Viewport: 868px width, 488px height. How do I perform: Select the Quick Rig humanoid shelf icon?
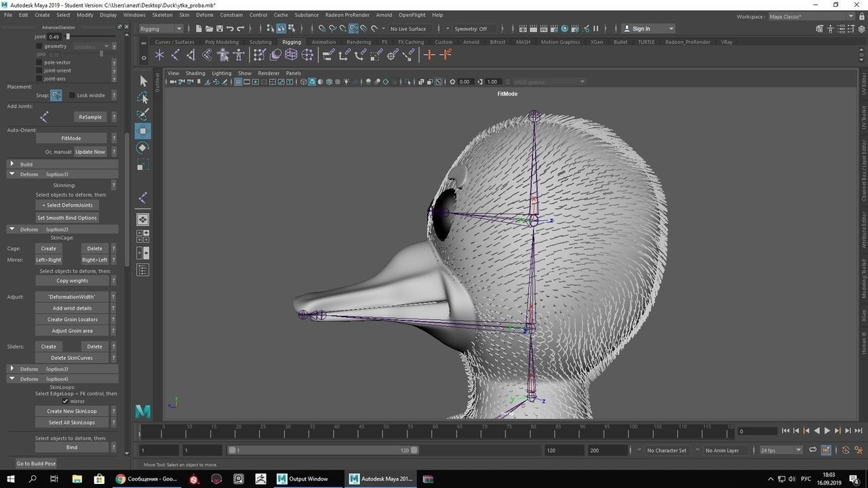(x=222, y=55)
